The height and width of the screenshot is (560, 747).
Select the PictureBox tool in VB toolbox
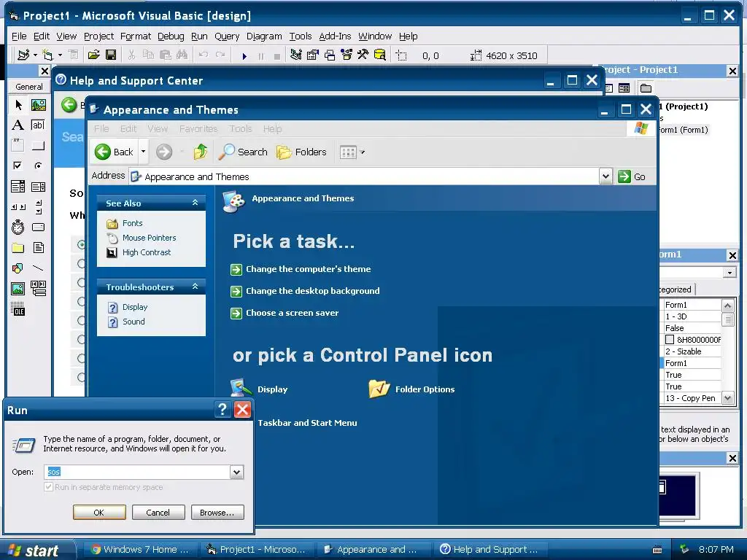pyautogui.click(x=39, y=105)
